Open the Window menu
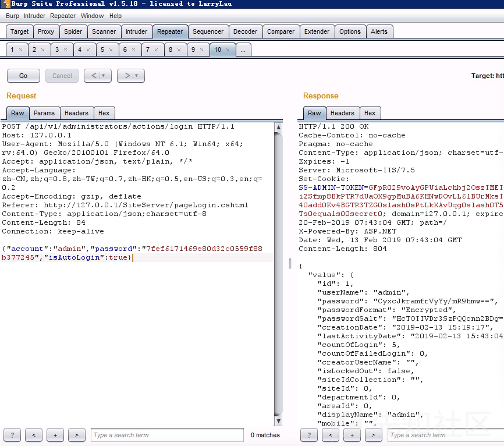Screen dimensions: 504x446 pyautogui.click(x=93, y=16)
